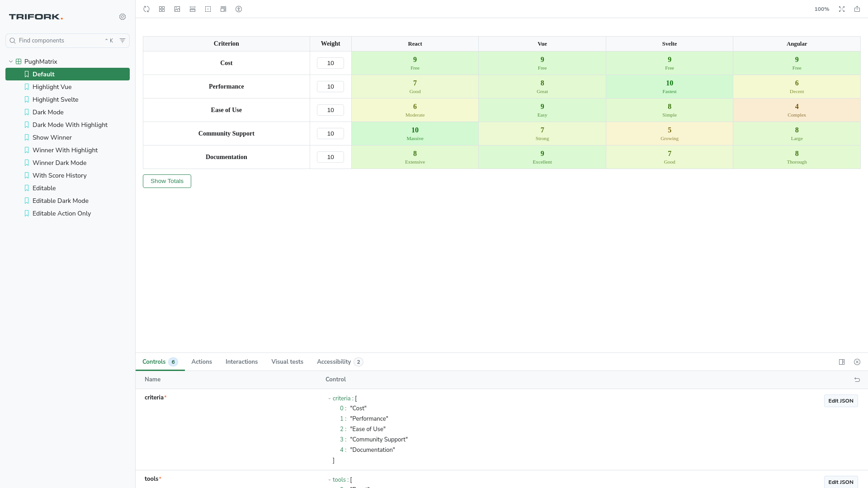The width and height of the screenshot is (868, 488).
Task: Click Svelte Community Support cell 'Growing'
Action: [x=670, y=134]
